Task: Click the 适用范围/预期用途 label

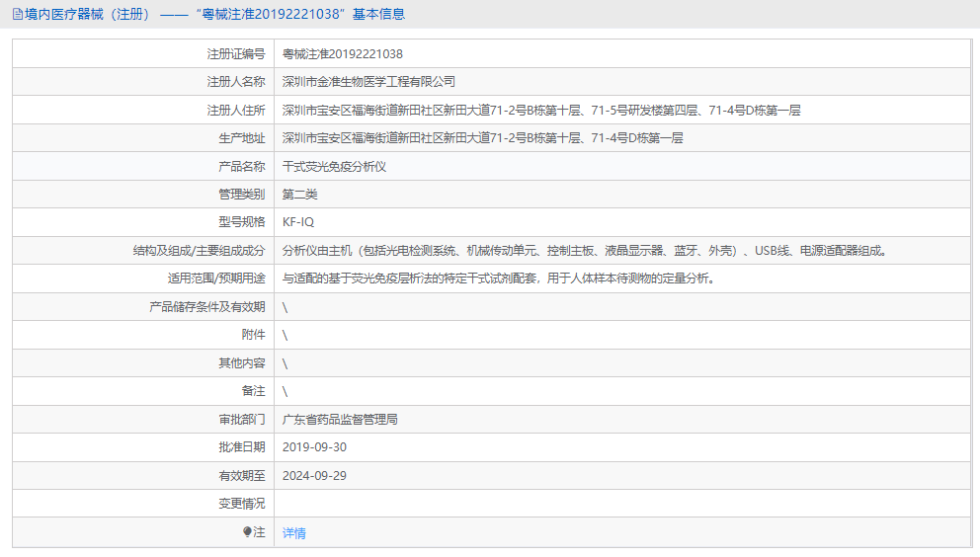Action: (x=217, y=278)
